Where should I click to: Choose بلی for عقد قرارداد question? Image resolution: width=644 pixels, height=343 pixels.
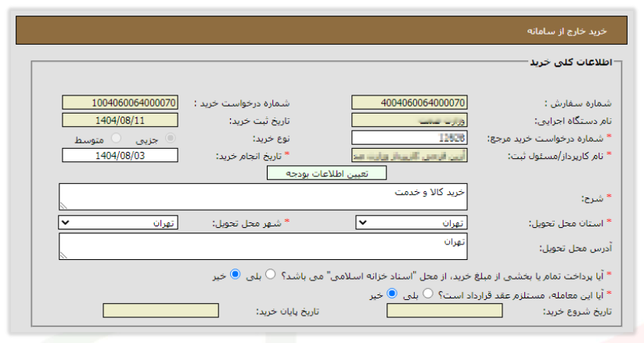click(x=428, y=294)
